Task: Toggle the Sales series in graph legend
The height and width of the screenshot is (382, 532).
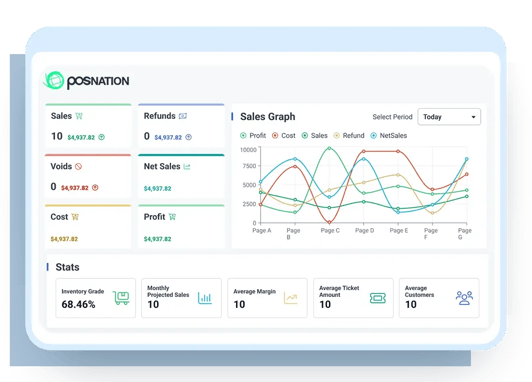Action: coord(315,136)
